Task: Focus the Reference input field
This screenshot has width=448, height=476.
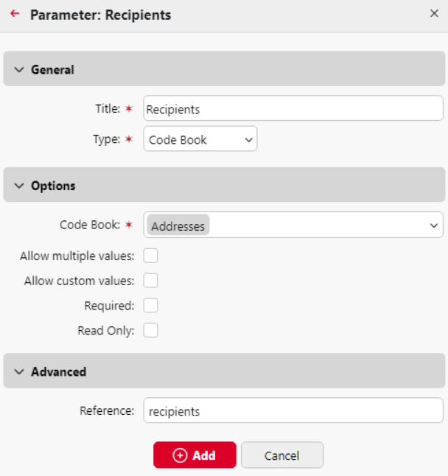Action: (x=293, y=411)
